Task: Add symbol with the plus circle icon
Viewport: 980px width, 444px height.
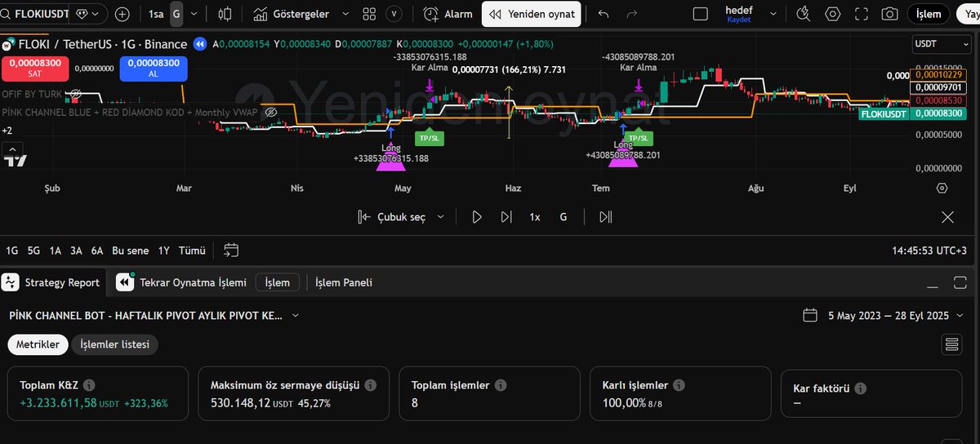Action: tap(122, 14)
